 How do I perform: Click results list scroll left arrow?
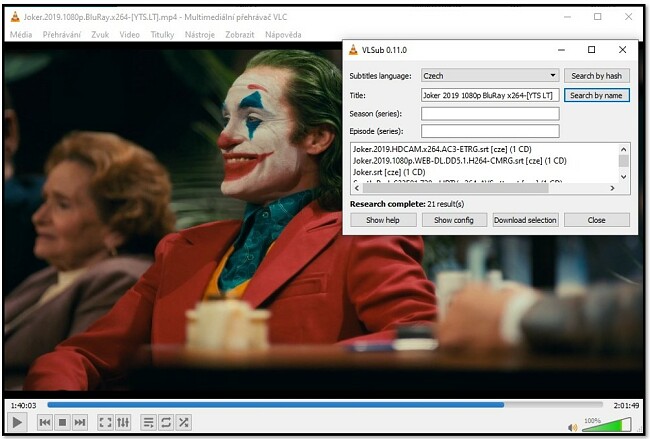click(357, 188)
